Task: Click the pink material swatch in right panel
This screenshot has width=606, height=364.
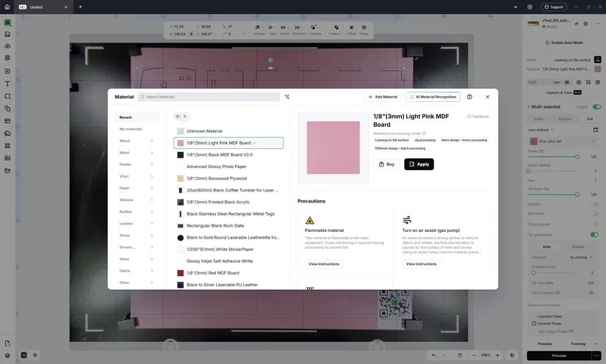Action: [597, 69]
